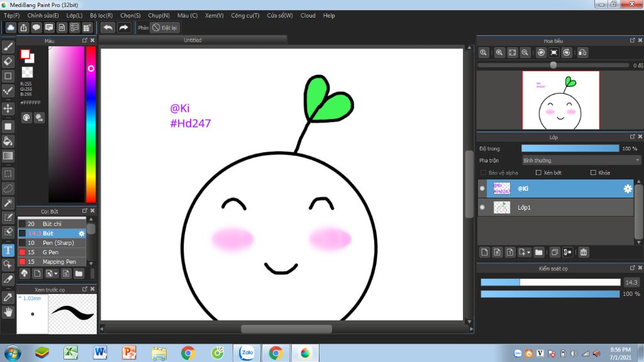Open the Xem(V) menu
Image resolution: width=644 pixels, height=362 pixels.
point(214,16)
